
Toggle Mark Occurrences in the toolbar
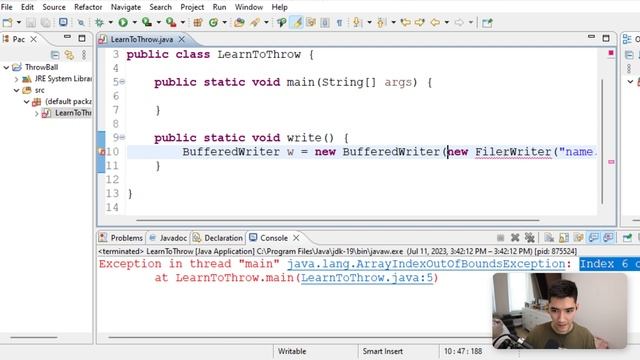[x=297, y=23]
